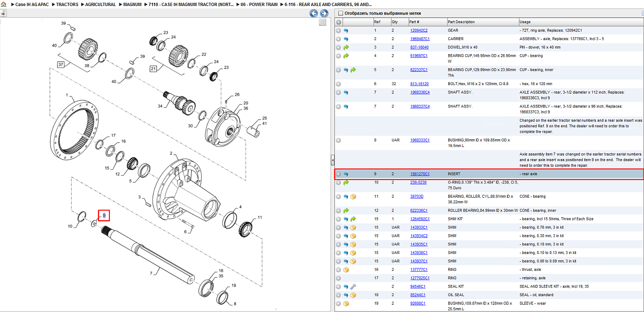Click the plus icon in the parts table header
Image resolution: width=644 pixels, height=312 pixels.
339,22
